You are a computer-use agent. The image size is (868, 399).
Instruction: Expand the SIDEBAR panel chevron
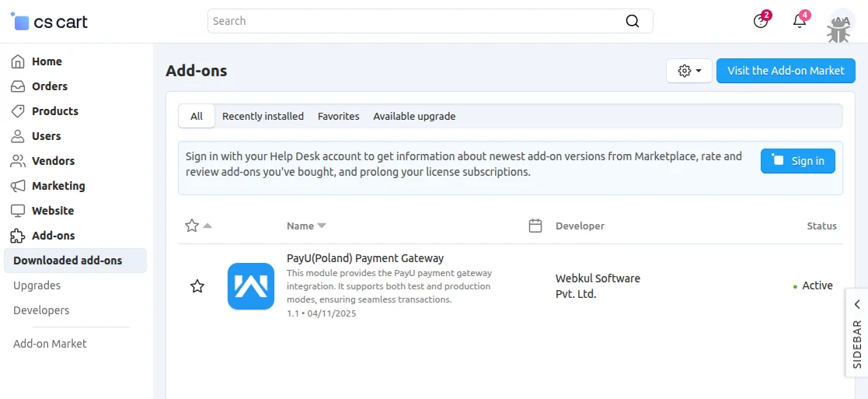point(857,304)
